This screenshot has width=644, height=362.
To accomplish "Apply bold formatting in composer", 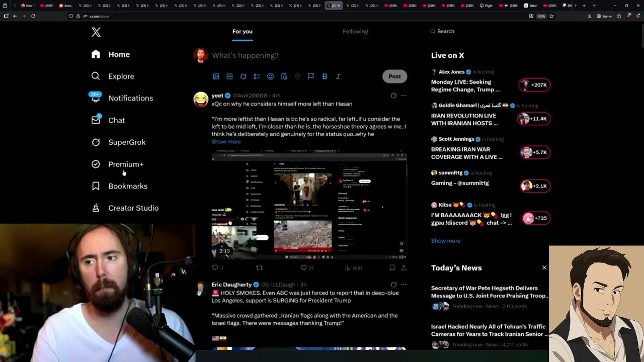I will pos(325,76).
